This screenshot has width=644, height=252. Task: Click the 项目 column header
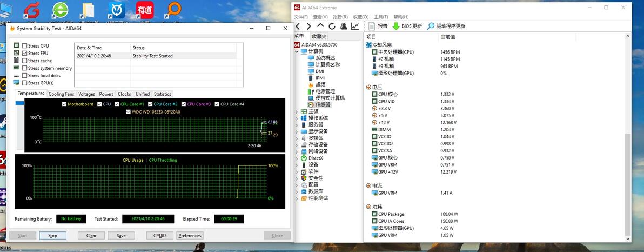tap(371, 37)
